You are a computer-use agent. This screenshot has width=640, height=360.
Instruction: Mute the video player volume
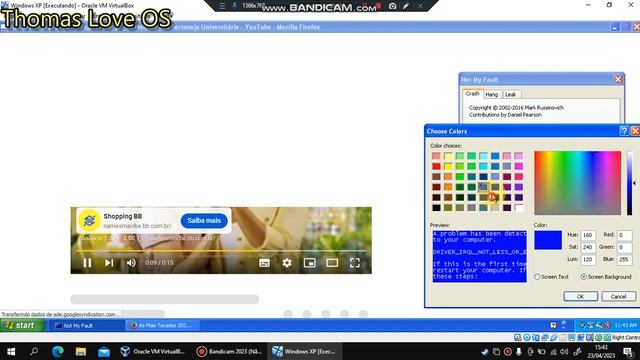(131, 263)
